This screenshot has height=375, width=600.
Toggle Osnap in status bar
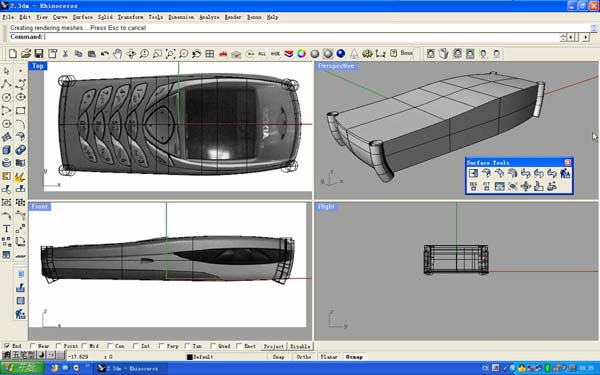click(x=354, y=357)
